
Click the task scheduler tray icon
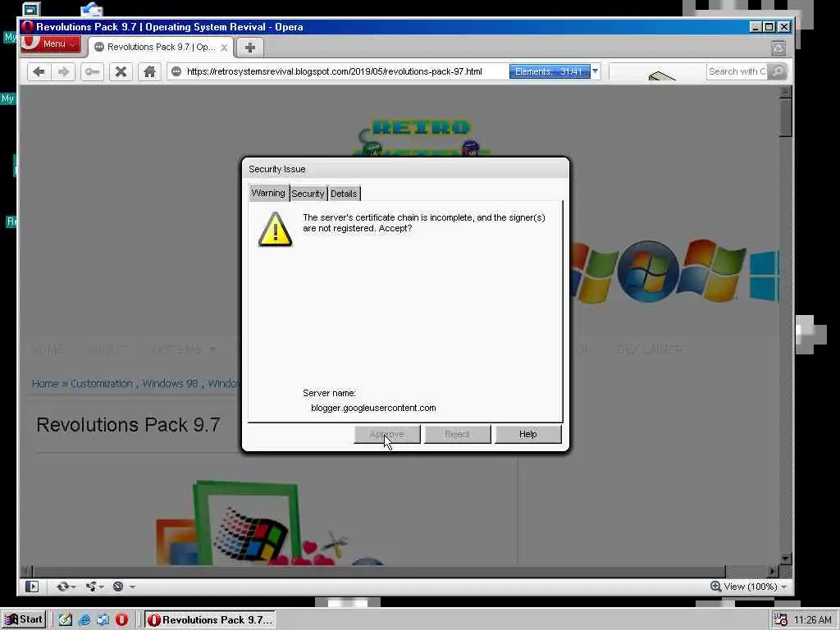(781, 620)
